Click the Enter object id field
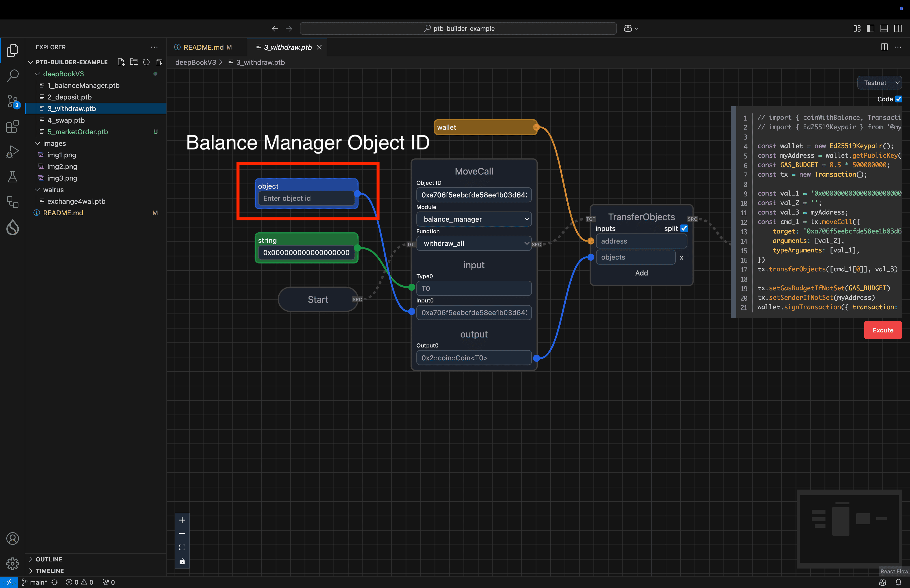 click(x=306, y=198)
